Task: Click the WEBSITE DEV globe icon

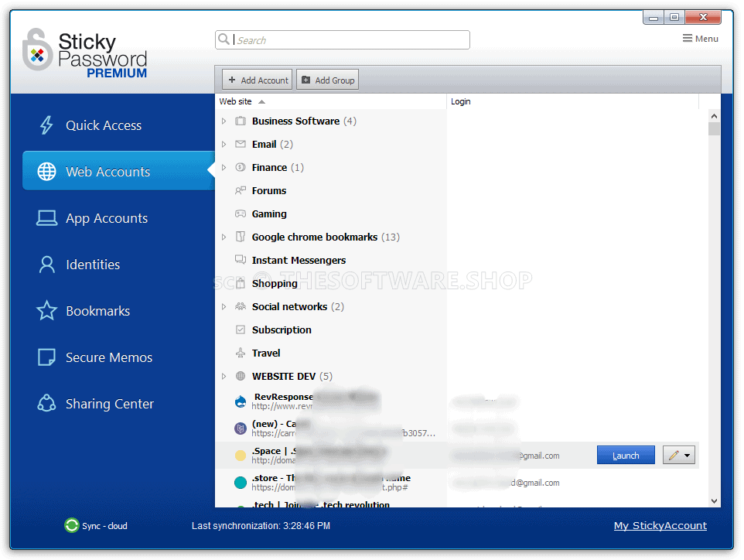Action: [241, 376]
